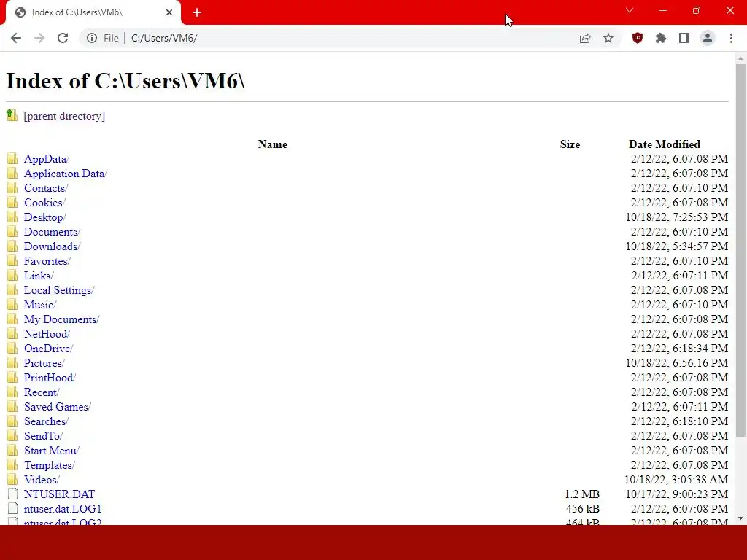Bookmark this tab with the star icon

pos(608,38)
